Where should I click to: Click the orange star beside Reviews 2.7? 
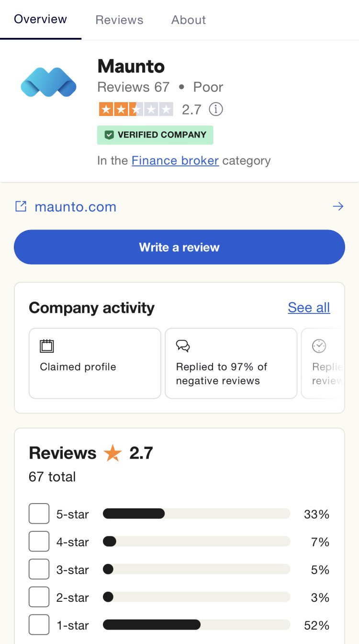pos(113,453)
